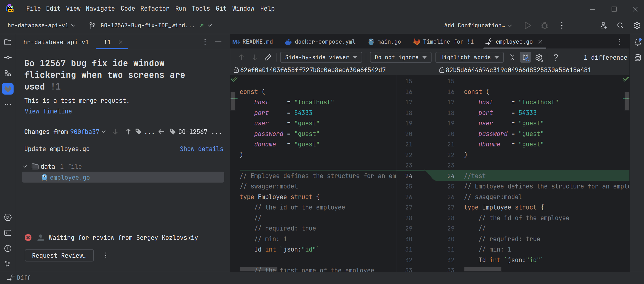Expand the Add Configuration dropdown
Viewport: 644px width, 284px height.
(x=478, y=25)
